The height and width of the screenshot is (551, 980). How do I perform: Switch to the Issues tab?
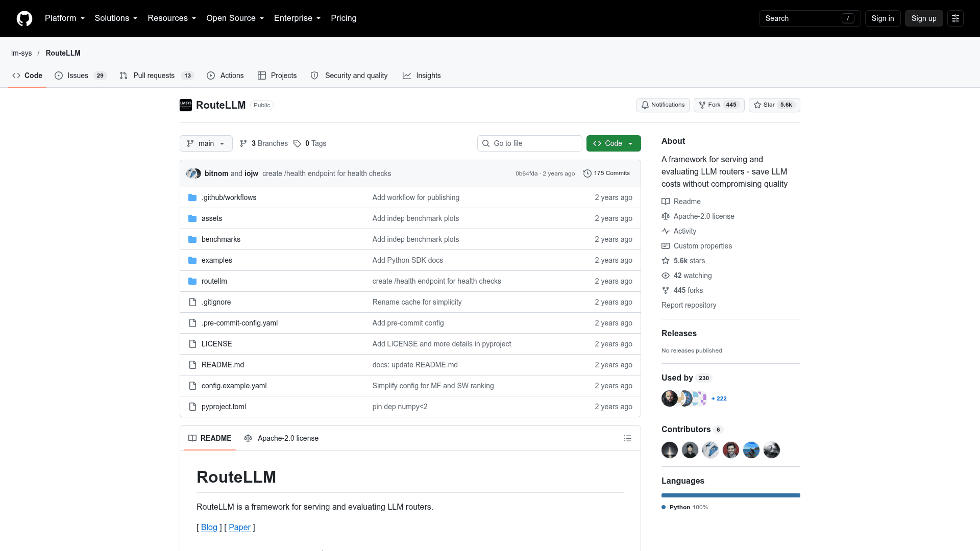pyautogui.click(x=80, y=76)
